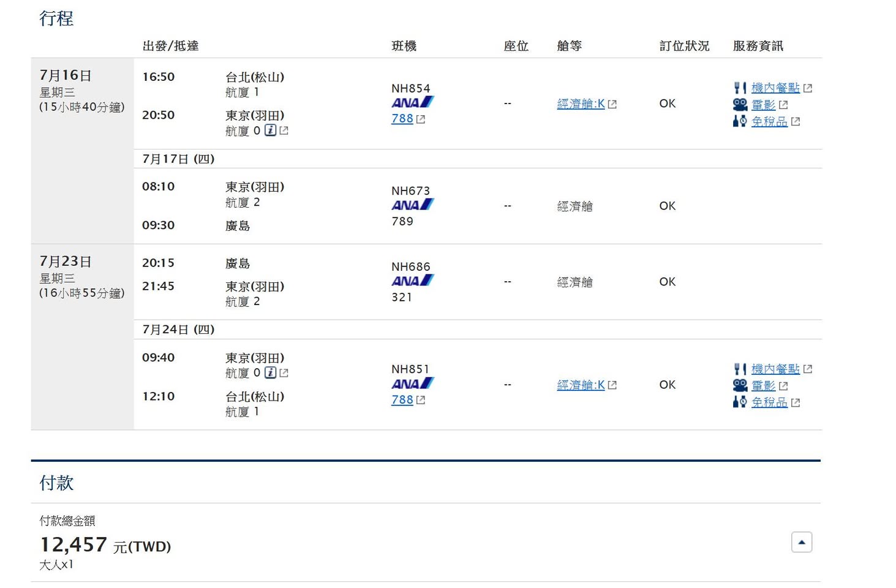The image size is (896, 588).
Task: Click the in-flight meal icon for NH851
Action: [740, 369]
